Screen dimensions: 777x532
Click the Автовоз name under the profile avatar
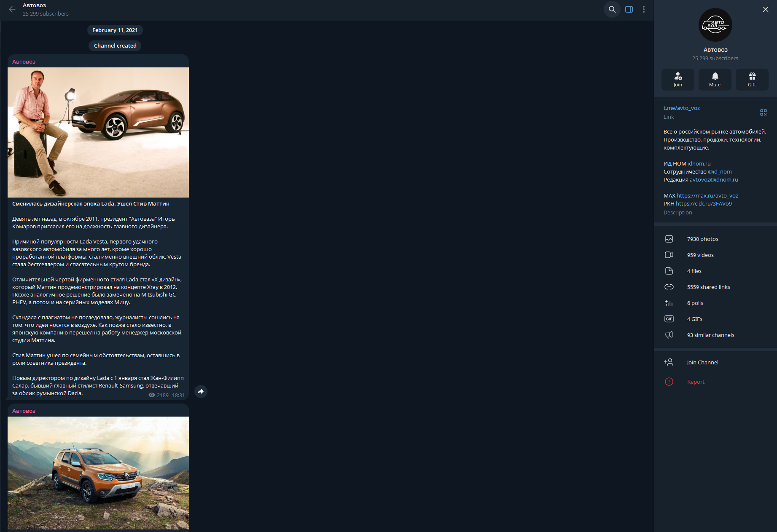point(715,50)
